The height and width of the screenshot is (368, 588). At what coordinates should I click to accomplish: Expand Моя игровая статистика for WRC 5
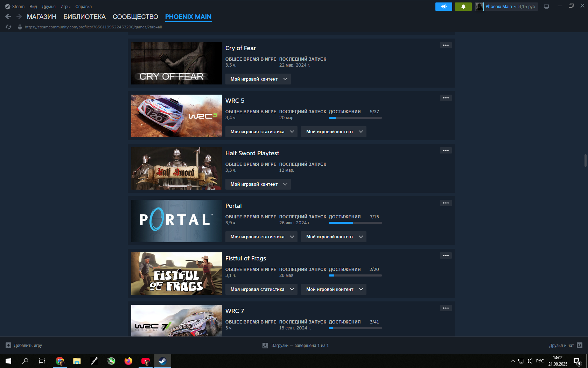[261, 132]
